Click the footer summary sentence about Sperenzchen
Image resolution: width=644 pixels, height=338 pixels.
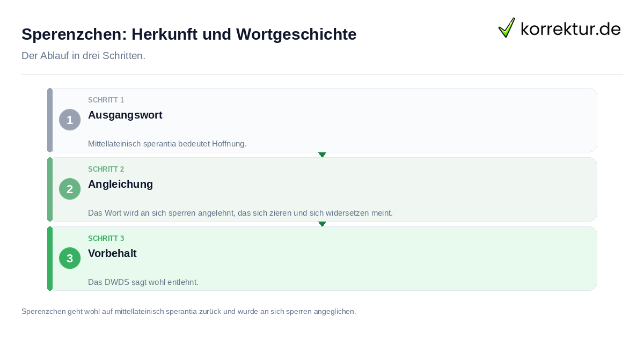tap(188, 311)
